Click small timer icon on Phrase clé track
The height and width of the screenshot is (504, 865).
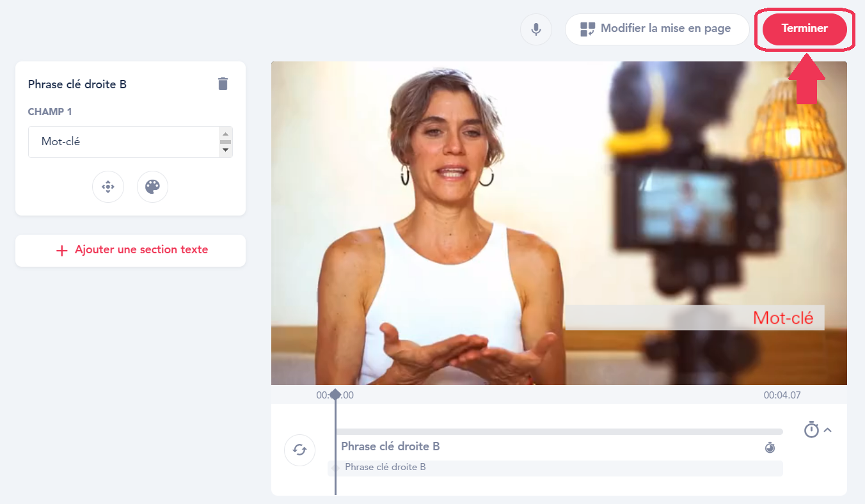tap(770, 447)
